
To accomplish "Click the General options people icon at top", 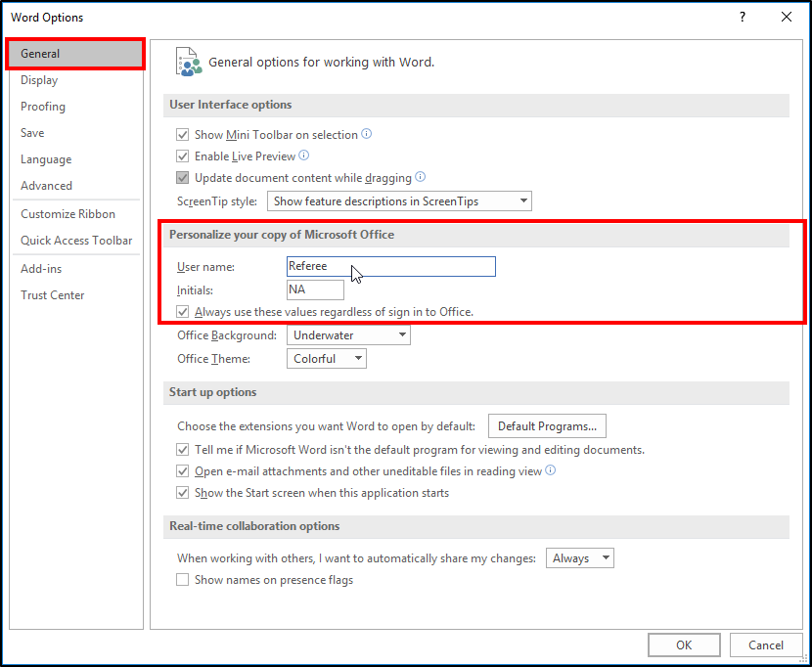I will click(189, 61).
